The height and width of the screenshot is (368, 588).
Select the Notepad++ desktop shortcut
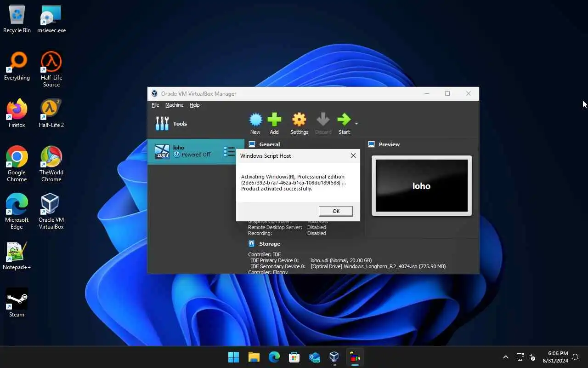(17, 256)
